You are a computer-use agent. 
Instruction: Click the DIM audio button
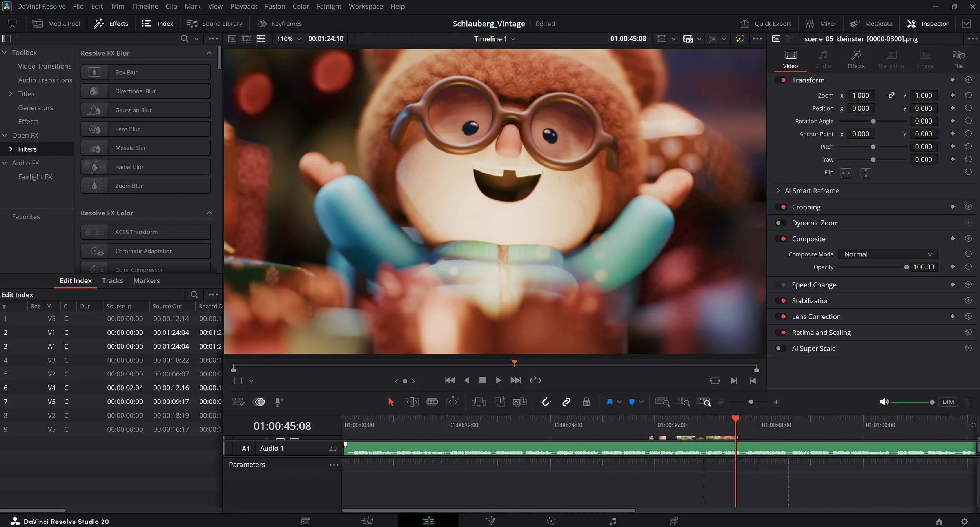(947, 402)
